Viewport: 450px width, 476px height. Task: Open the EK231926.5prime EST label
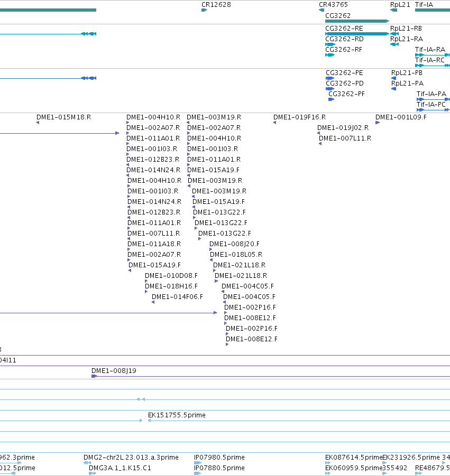coord(411,458)
